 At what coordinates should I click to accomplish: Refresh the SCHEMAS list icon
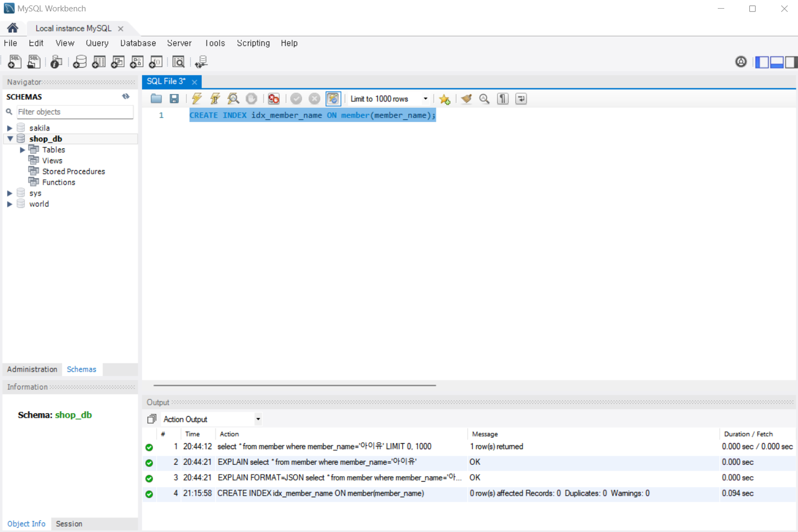[126, 96]
